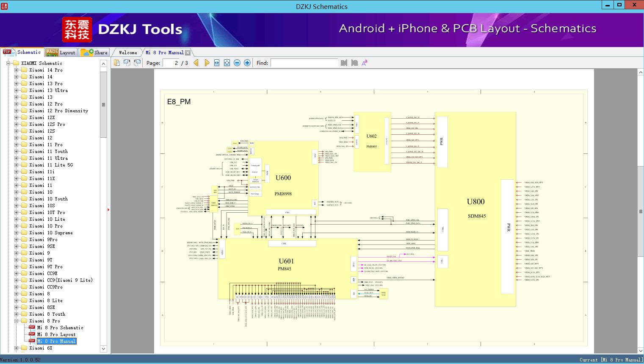Fit whole page in view

(227, 63)
